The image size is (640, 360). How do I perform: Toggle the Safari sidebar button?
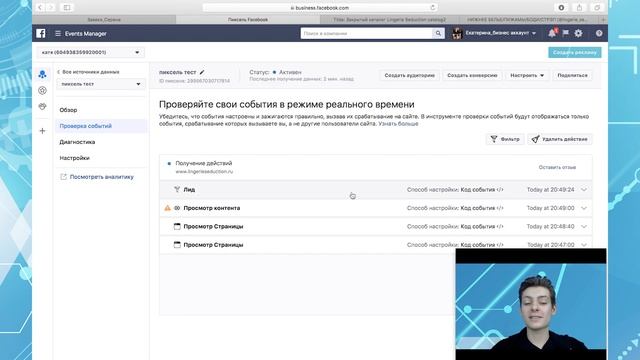click(67, 7)
